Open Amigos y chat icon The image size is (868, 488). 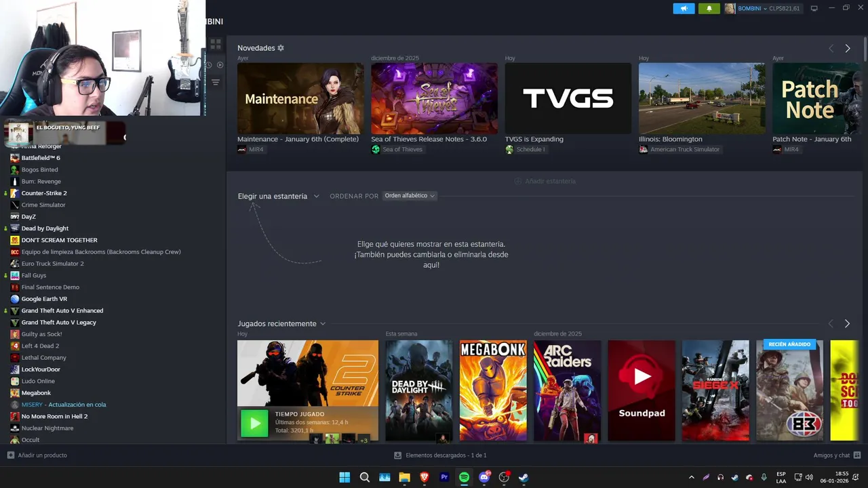click(x=857, y=455)
